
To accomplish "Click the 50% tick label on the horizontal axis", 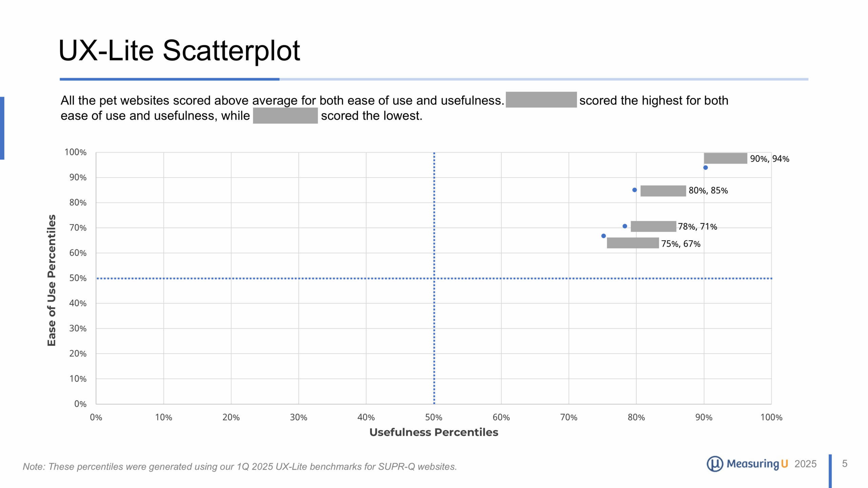I will (x=434, y=417).
